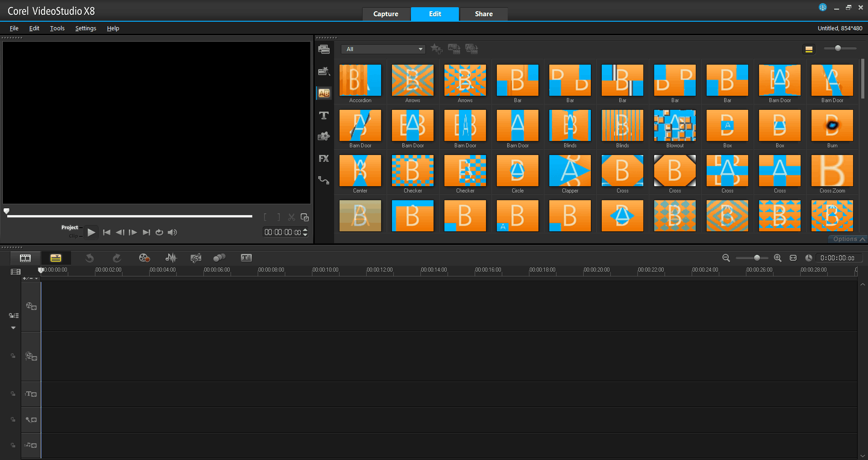Set Mark-in bracket
This screenshot has width=868, height=460.
tap(265, 217)
